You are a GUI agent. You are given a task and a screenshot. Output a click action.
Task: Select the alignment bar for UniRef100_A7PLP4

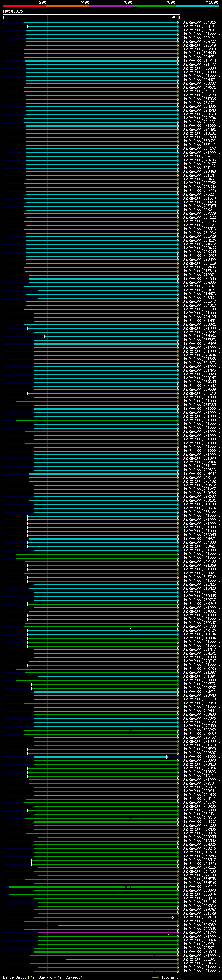click(102, 38)
